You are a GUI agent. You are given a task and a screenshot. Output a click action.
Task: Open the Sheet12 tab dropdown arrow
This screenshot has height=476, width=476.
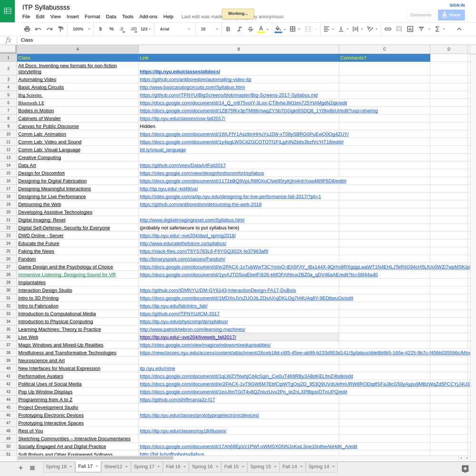click(126, 466)
